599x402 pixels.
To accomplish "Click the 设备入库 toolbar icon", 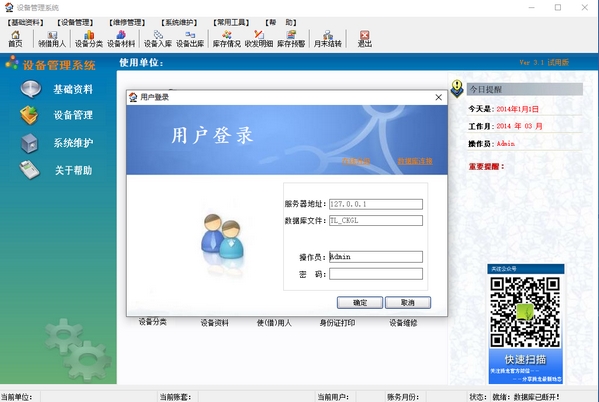I will click(158, 39).
